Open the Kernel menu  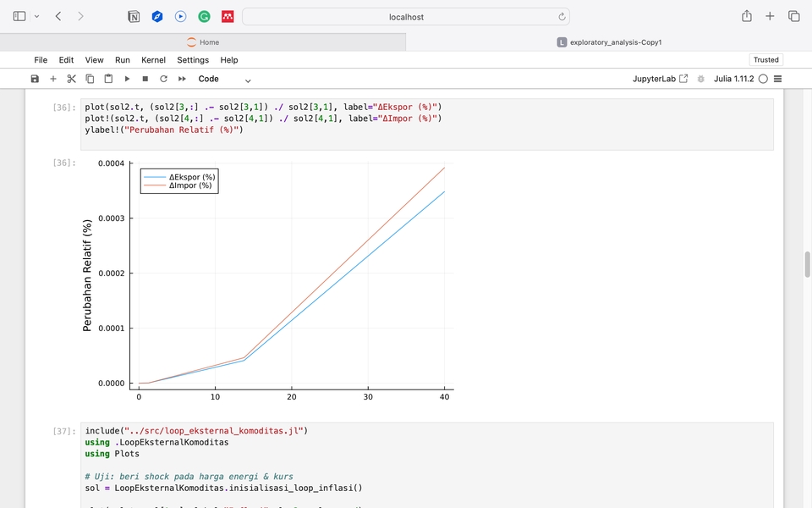pos(153,60)
